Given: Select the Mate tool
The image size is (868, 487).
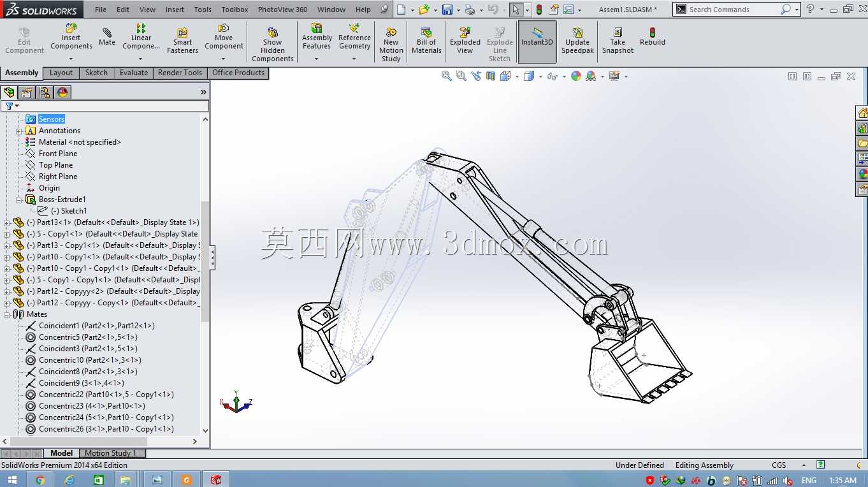Looking at the screenshot, I should coord(107,37).
